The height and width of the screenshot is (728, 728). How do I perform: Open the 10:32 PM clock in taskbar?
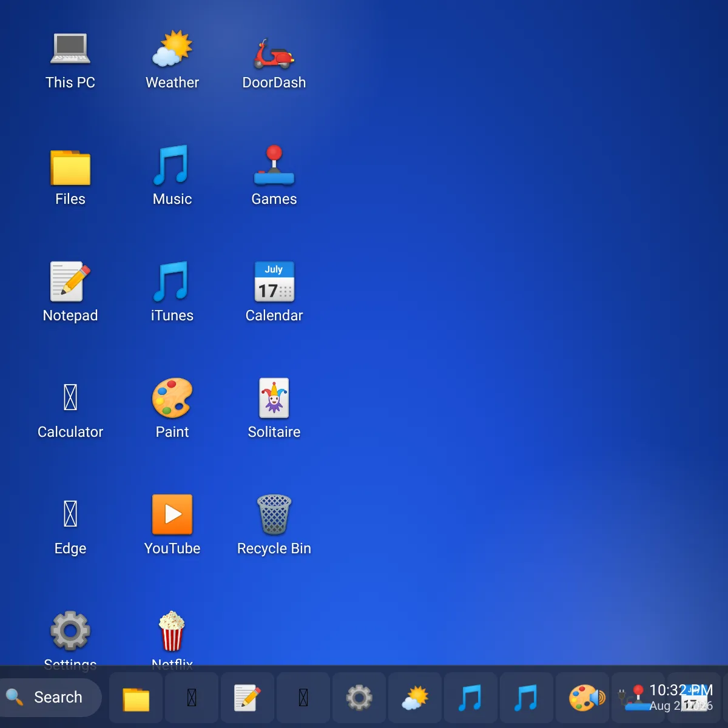pos(681,698)
